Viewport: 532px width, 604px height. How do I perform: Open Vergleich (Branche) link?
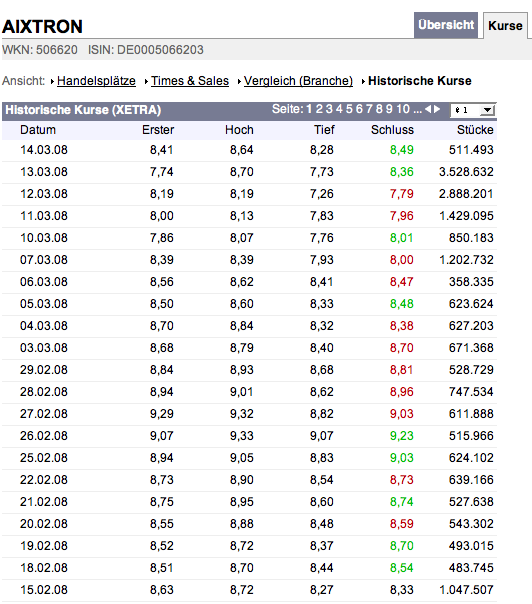click(x=298, y=81)
